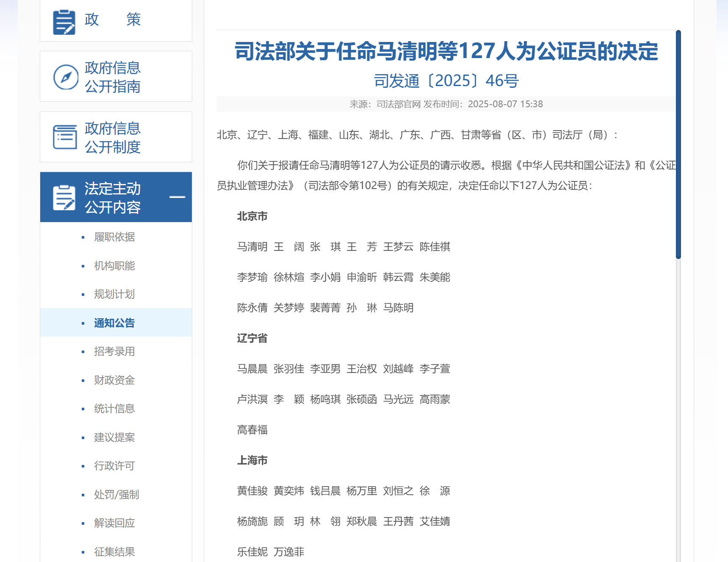Click the name 万逸菲
This screenshot has height=562, width=728.
[x=289, y=552]
